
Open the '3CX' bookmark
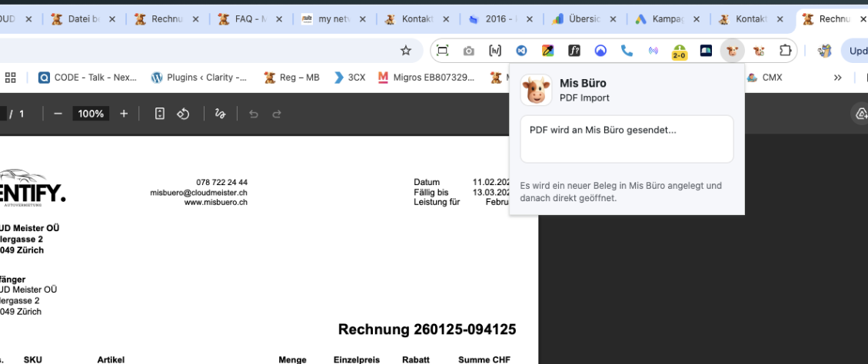tap(349, 78)
